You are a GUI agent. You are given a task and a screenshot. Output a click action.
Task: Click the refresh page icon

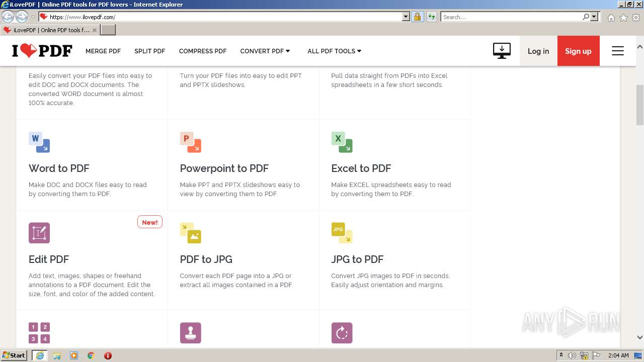[432, 17]
